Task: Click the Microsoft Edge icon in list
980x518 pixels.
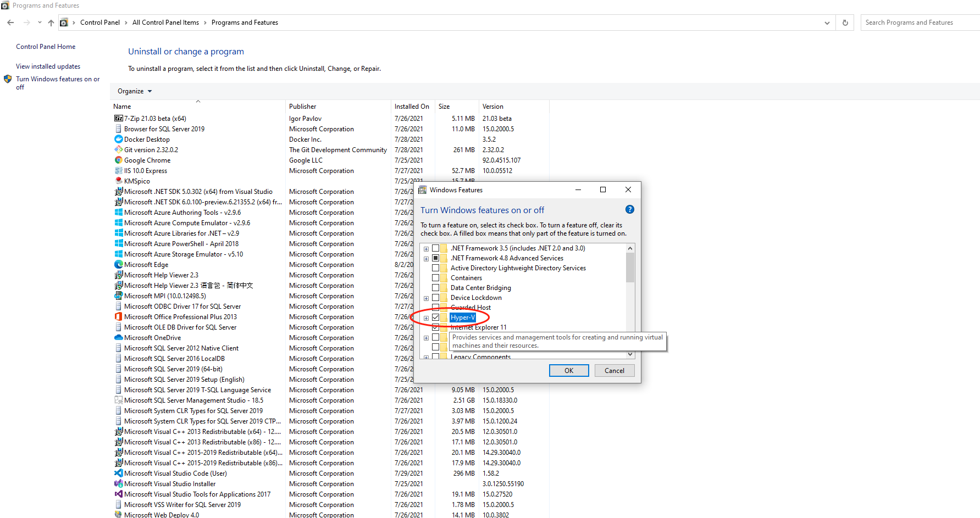Action: pyautogui.click(x=118, y=264)
